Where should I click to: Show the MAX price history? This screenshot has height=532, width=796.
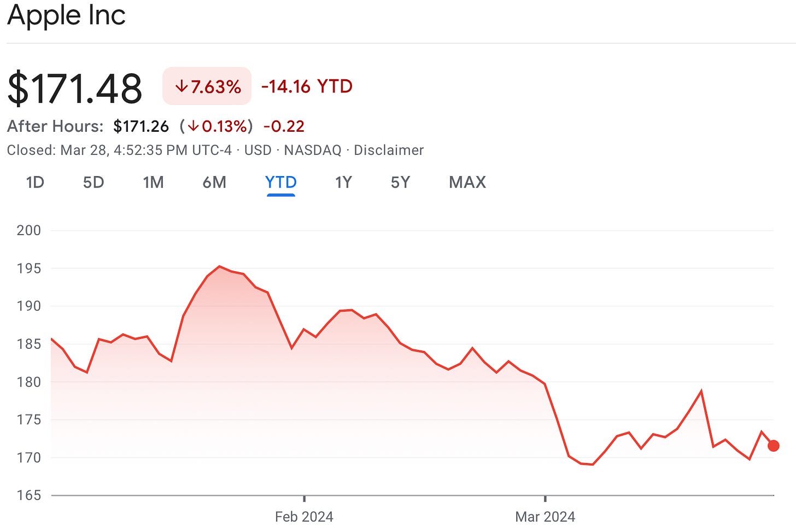467,182
